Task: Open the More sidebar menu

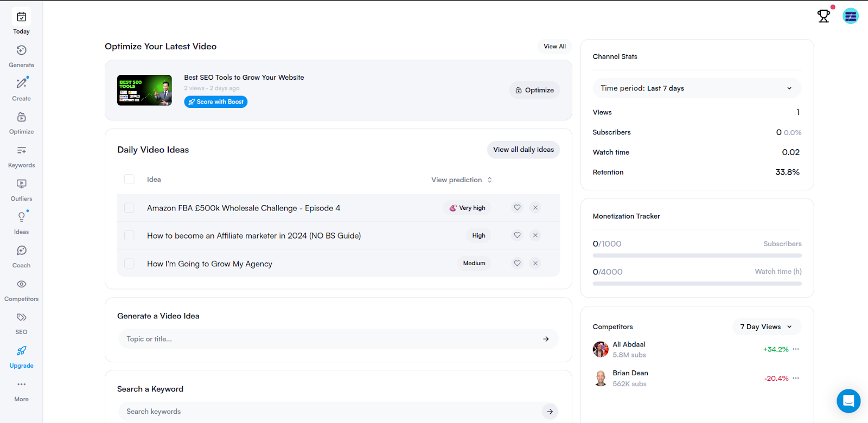Action: [21, 391]
